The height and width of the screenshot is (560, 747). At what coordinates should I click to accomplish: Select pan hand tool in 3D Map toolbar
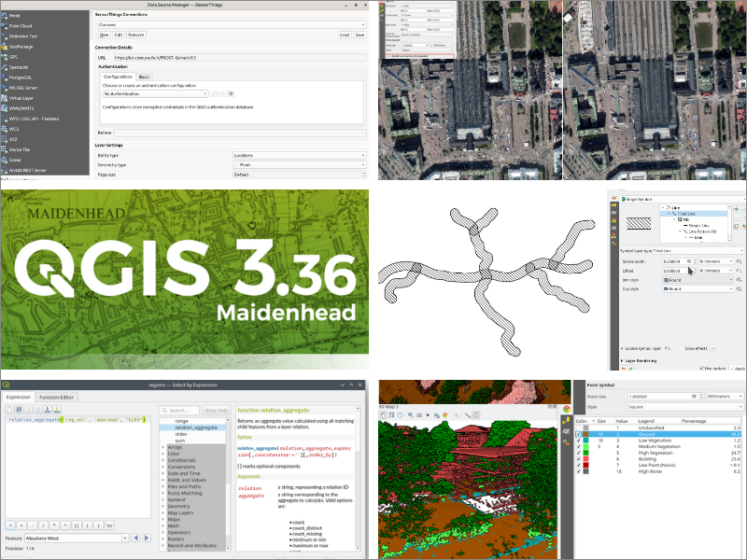click(x=383, y=415)
